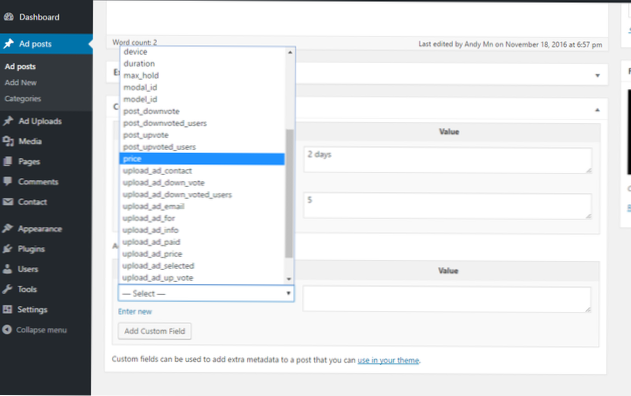Open the Dashboard menu item
This screenshot has width=631, height=396.
(39, 17)
